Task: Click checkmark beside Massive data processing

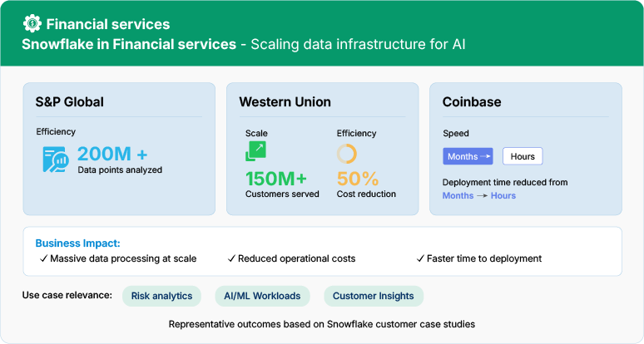Action: tap(43, 258)
